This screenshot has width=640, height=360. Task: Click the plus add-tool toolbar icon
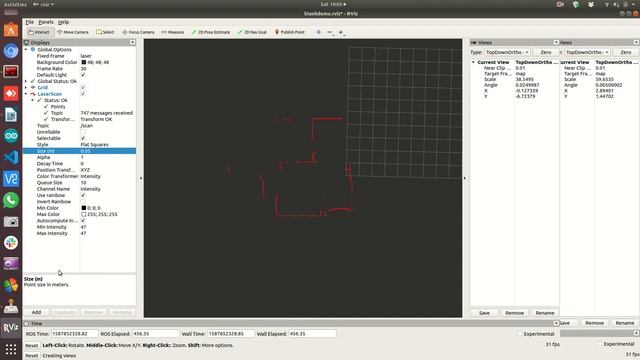(x=341, y=32)
